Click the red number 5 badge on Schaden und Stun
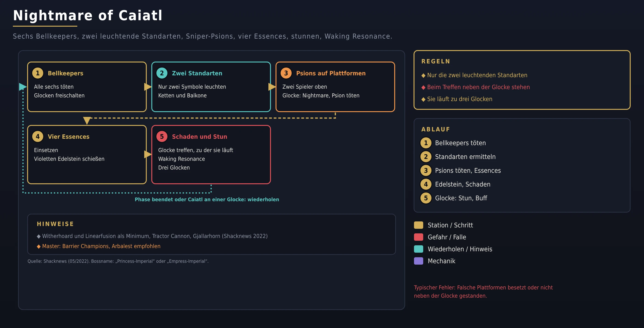This screenshot has height=328, width=644. (162, 136)
